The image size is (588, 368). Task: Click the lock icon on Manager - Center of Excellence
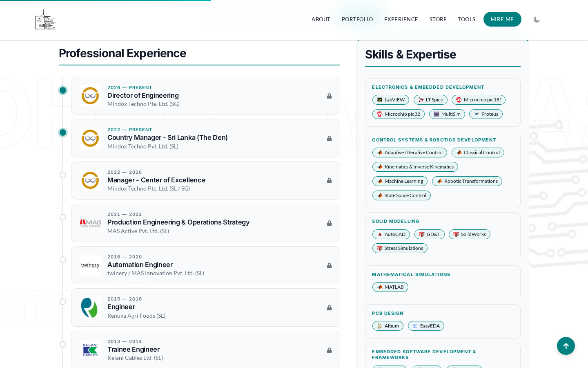click(329, 181)
